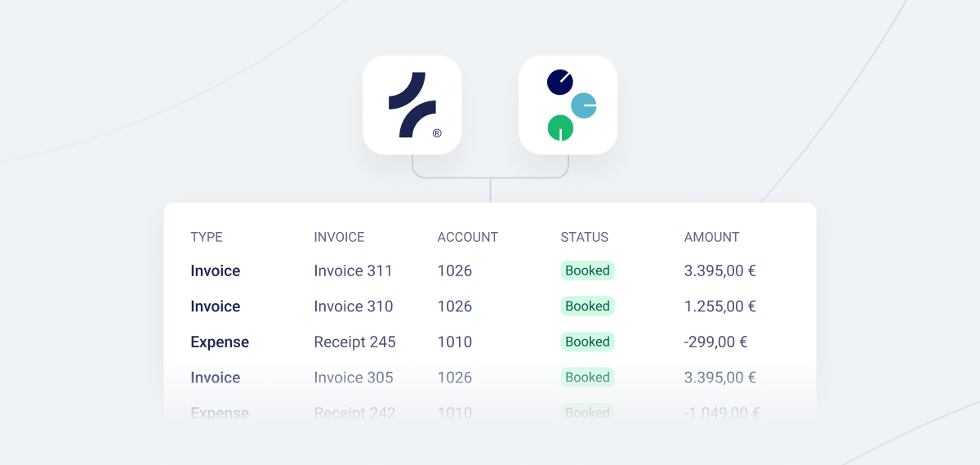This screenshot has height=465, width=980.
Task: Click the three-circles app icon
Action: [568, 105]
